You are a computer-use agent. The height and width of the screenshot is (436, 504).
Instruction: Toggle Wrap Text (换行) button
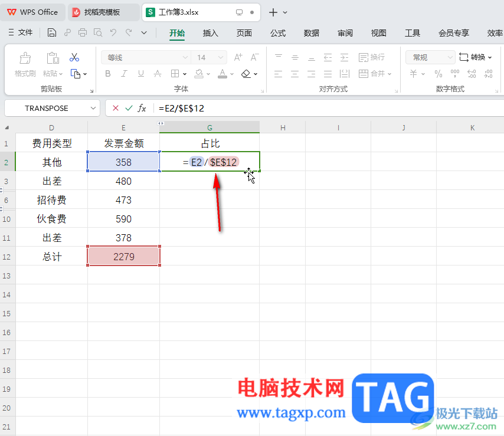pos(372,57)
